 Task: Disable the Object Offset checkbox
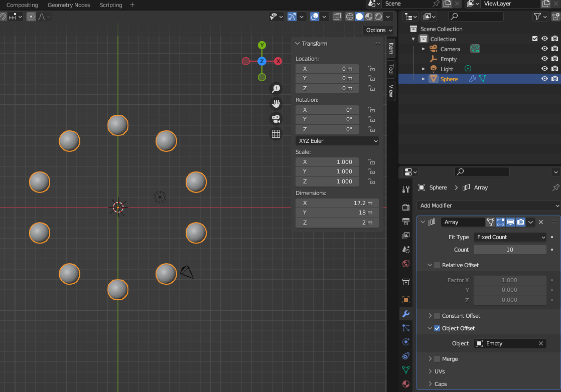point(437,328)
